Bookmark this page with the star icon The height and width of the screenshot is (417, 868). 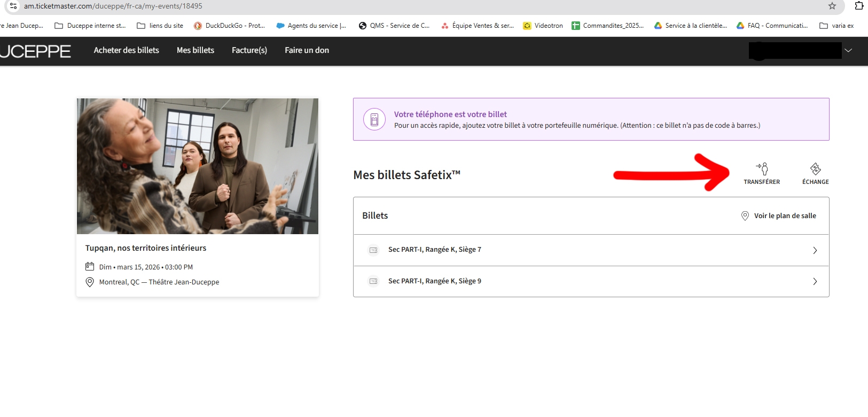point(832,6)
